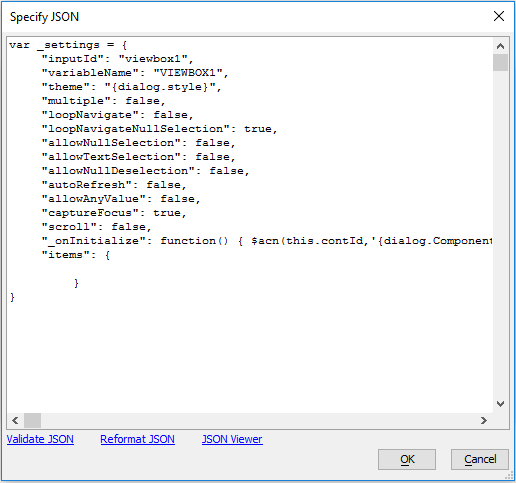Image resolution: width=516 pixels, height=483 pixels.
Task: Place cursor on "VIEWBOX1" variable name value
Action: click(x=188, y=73)
